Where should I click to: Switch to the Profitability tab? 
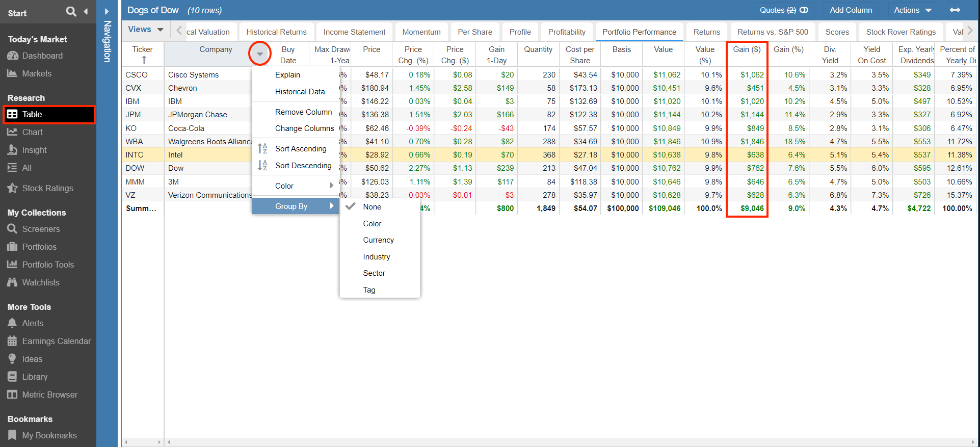[x=567, y=32]
